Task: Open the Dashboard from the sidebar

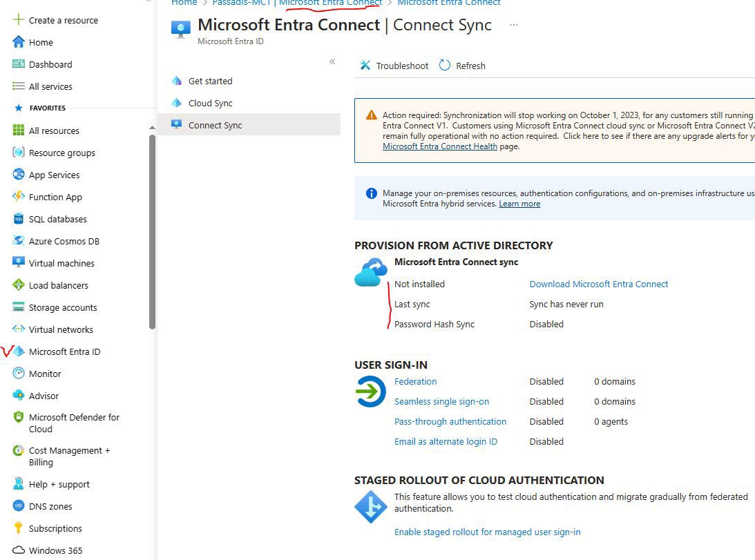Action: click(48, 64)
